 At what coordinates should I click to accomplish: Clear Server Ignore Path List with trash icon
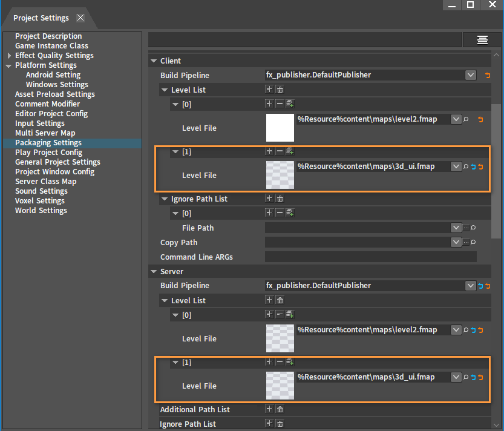tap(280, 424)
